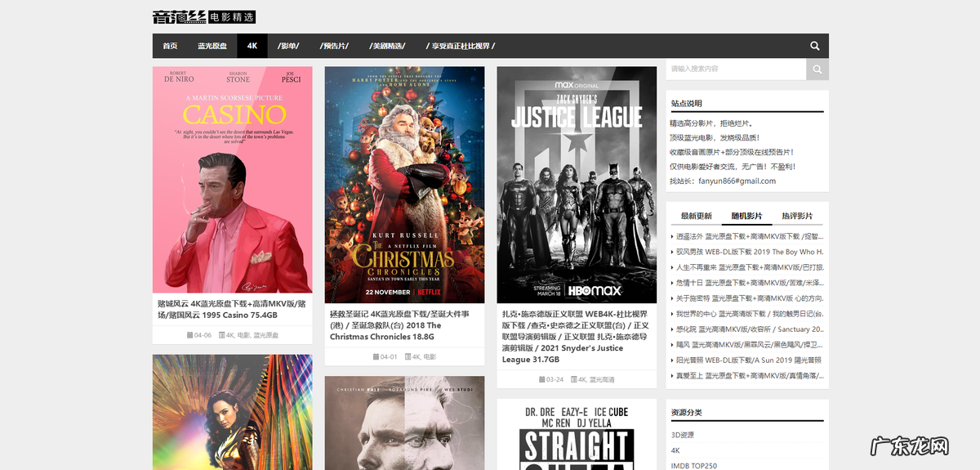Screen dimensions: 980x470
Task: Open the 3D资源 category
Action: click(683, 435)
